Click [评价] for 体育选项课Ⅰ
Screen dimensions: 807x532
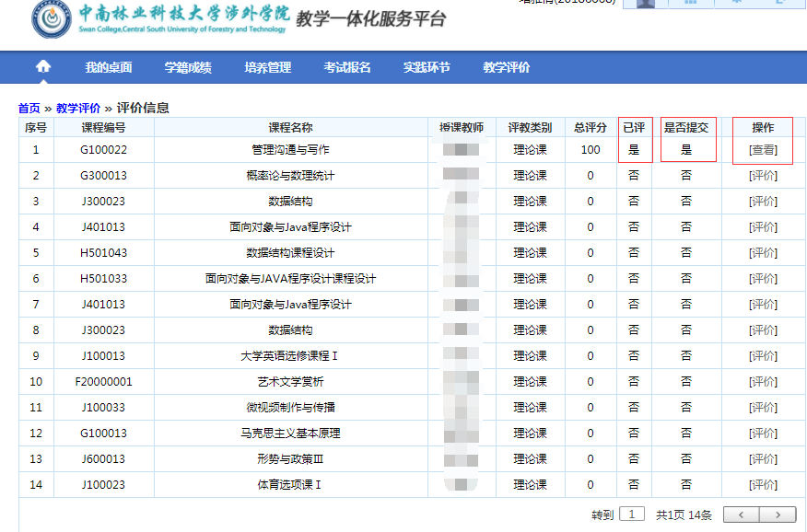[763, 485]
